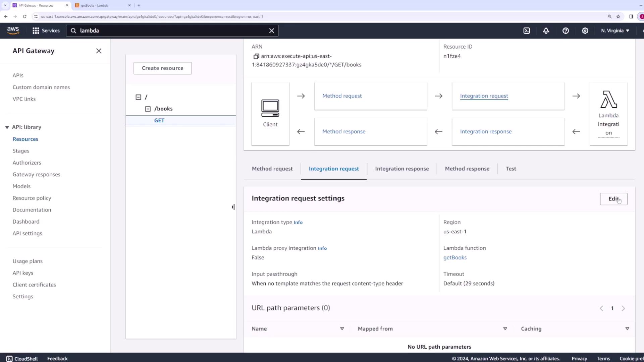Close the getBooks Lambda browser tab
644x362 pixels.
tap(129, 5)
